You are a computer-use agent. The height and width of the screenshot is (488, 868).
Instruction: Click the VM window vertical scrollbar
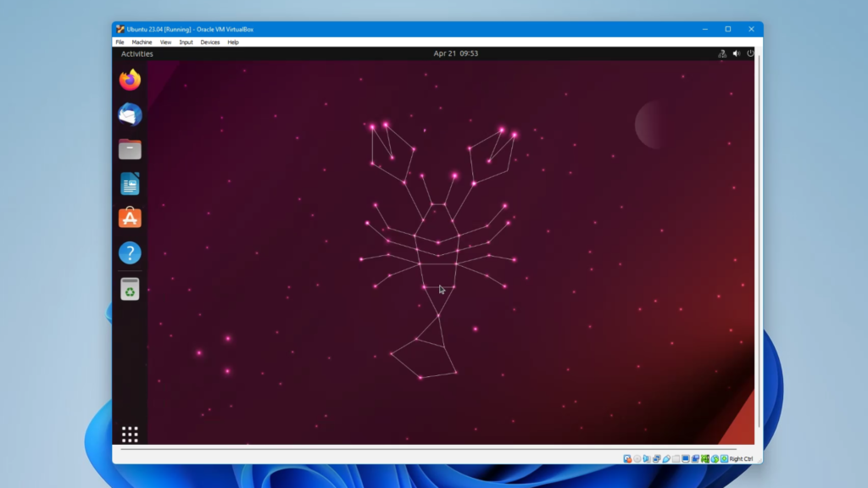[x=759, y=241]
